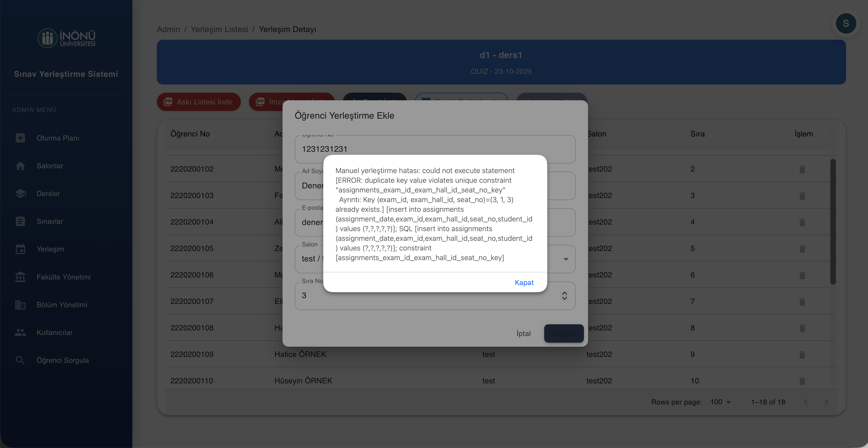The height and width of the screenshot is (448, 868).
Task: Click the Dersler graduation cap icon
Action: (20, 194)
